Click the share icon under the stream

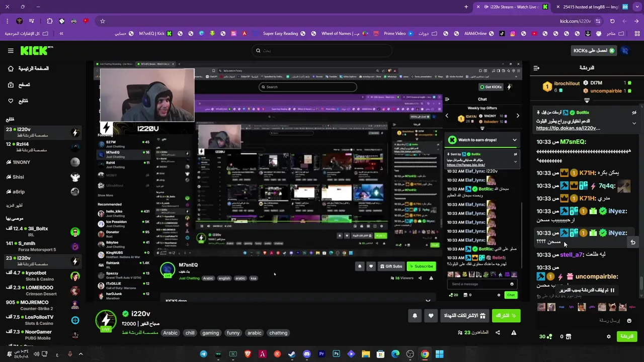tap(498, 332)
